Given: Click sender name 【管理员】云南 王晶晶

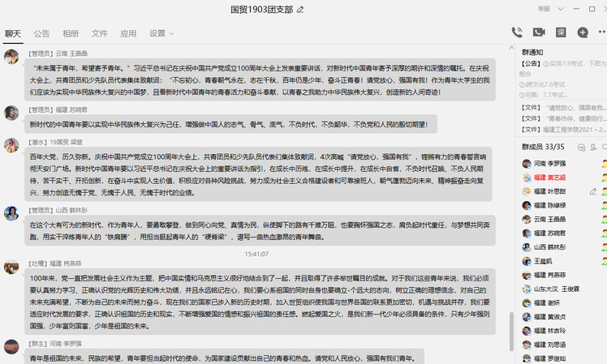Looking at the screenshot, I should coord(58,54).
